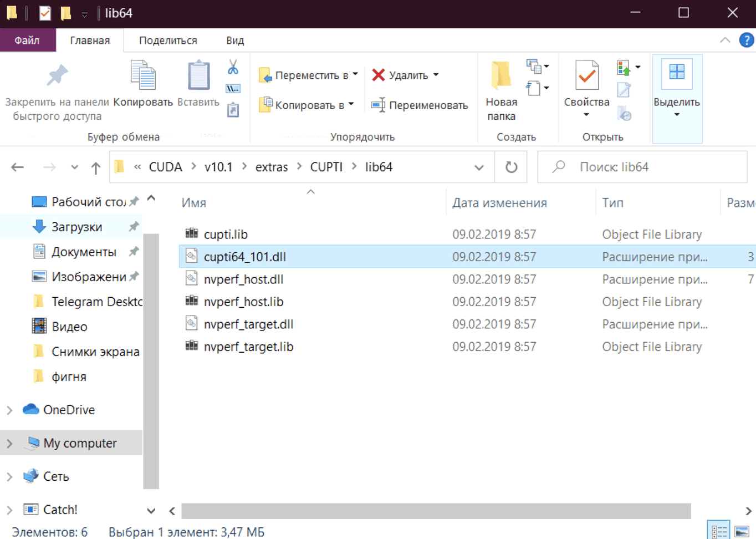The image size is (756, 539).
Task: Open the Удалить dropdown arrow
Action: click(x=436, y=75)
